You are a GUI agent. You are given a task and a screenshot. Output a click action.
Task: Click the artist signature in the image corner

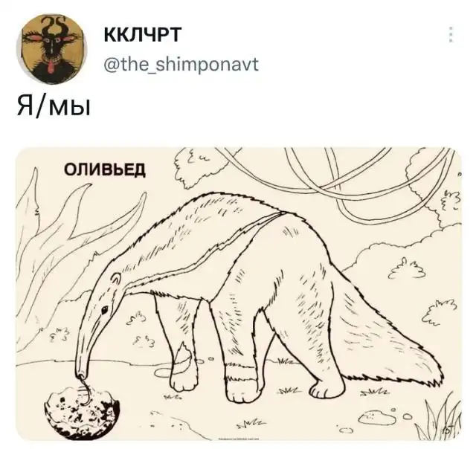(x=451, y=431)
